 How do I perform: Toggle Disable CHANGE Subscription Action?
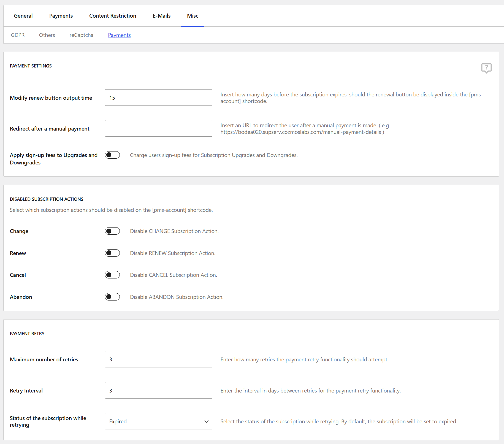[x=112, y=231]
